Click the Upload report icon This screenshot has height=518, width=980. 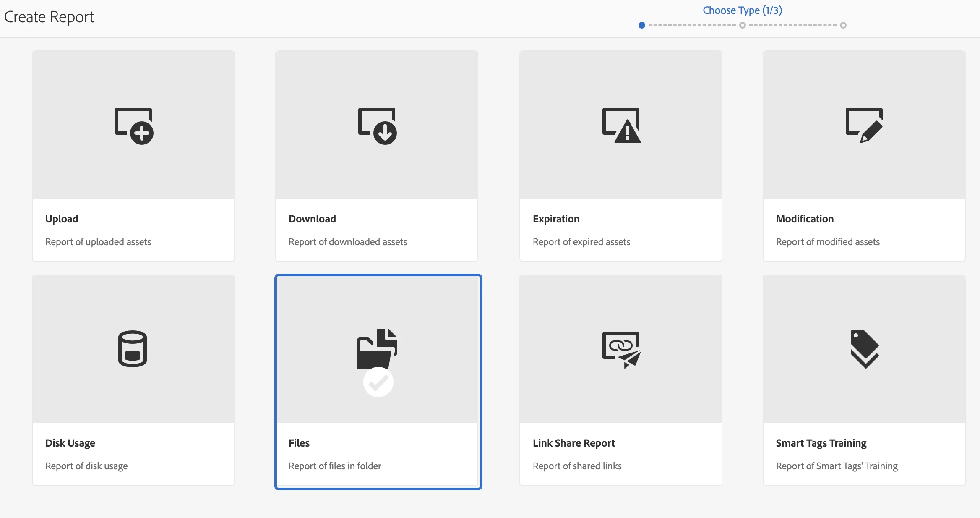click(134, 126)
